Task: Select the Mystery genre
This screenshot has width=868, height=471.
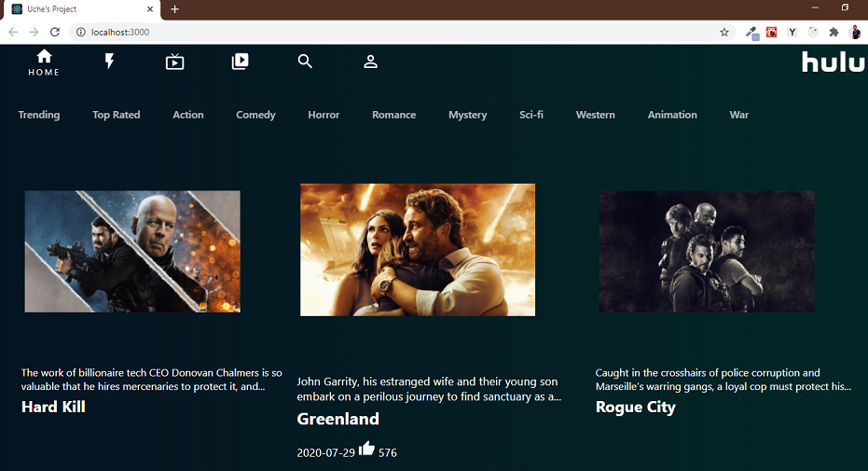Action: tap(468, 115)
